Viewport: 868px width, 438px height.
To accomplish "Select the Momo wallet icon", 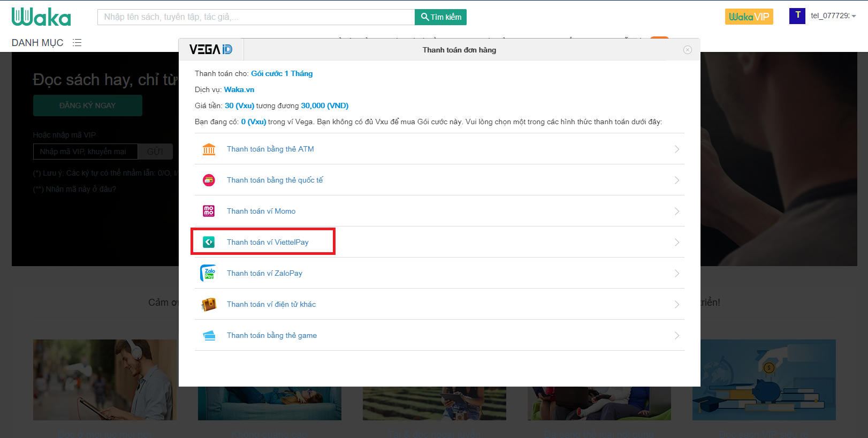I will (209, 212).
